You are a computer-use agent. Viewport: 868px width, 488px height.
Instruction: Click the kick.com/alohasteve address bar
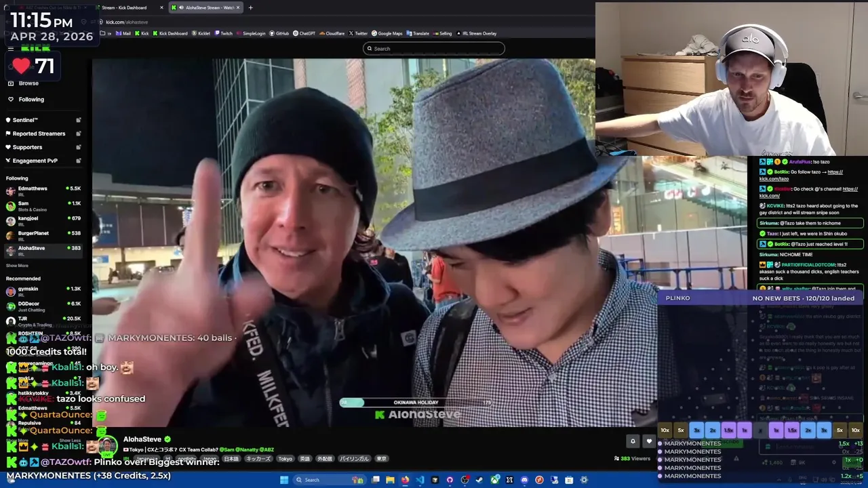tap(125, 22)
